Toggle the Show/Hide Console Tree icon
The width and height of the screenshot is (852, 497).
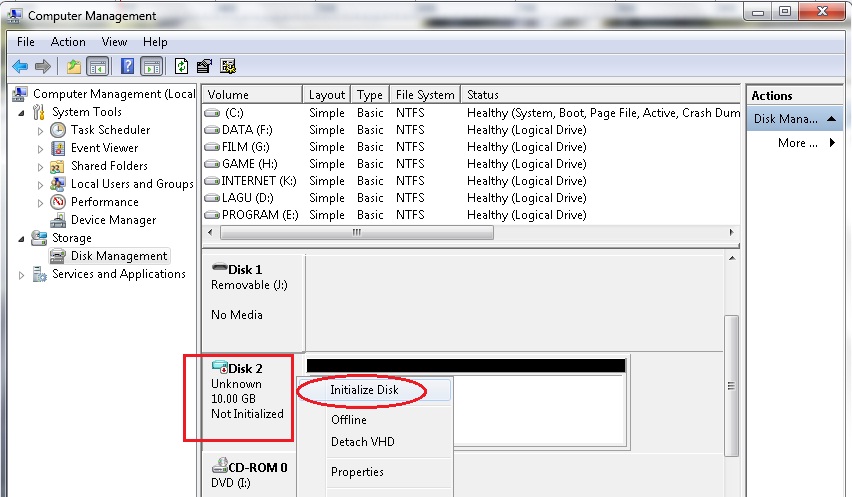(x=98, y=67)
